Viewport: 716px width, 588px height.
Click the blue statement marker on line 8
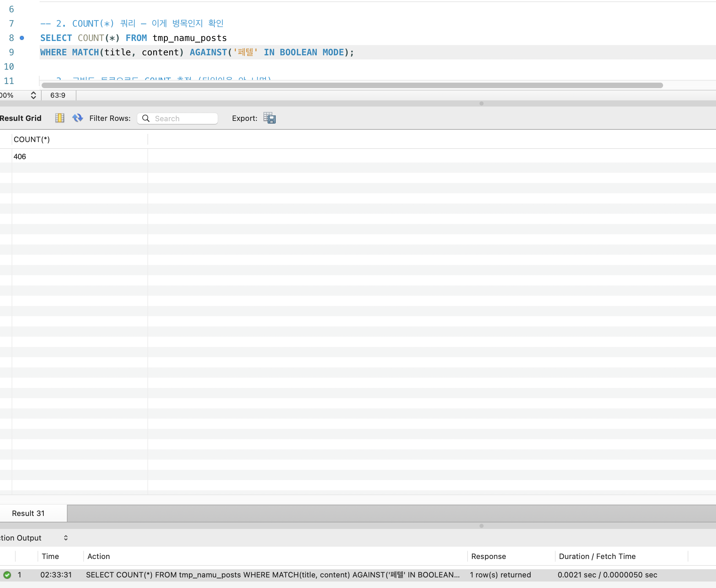pyautogui.click(x=22, y=38)
